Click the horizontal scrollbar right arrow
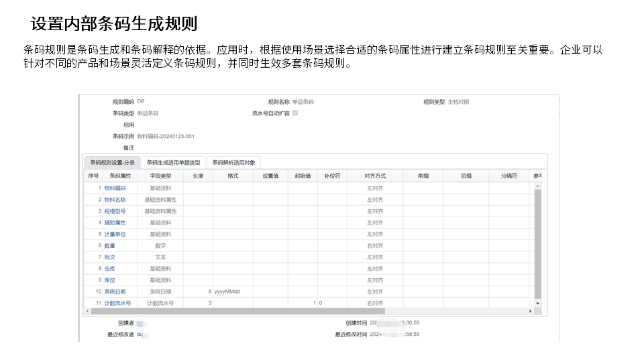The image size is (644, 362). pos(530,311)
